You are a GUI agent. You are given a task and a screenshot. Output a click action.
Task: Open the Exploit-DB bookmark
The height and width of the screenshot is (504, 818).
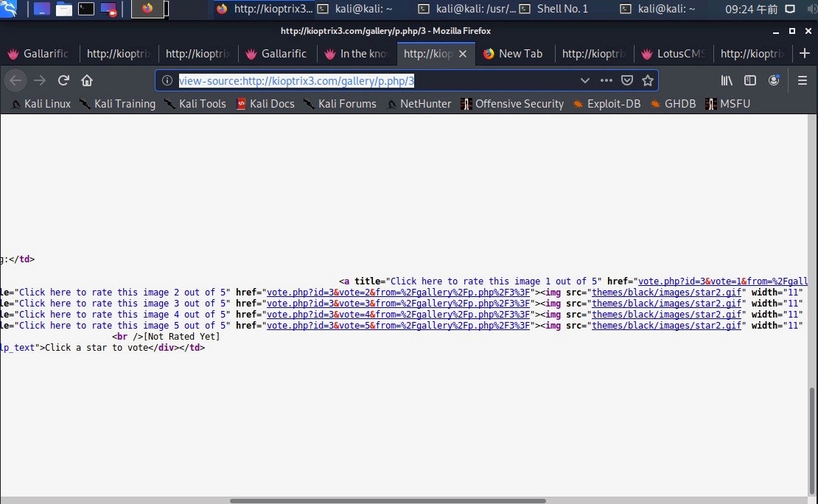click(x=606, y=104)
